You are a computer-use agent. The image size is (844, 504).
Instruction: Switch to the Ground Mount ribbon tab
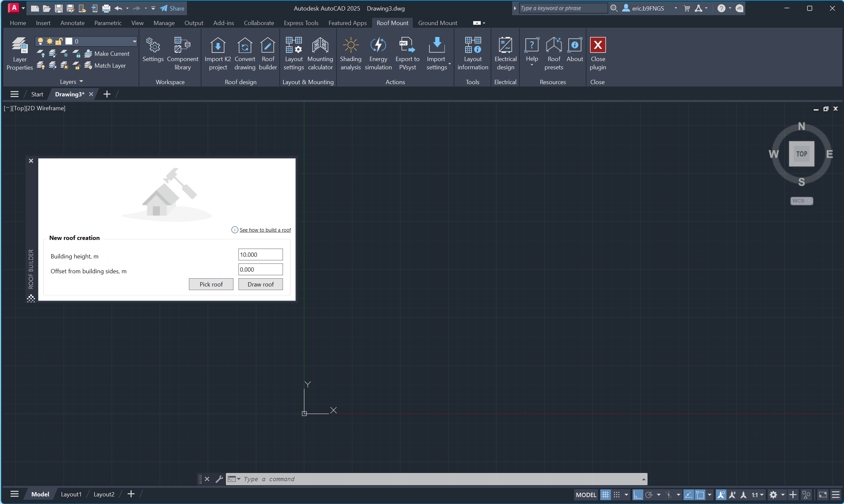[x=437, y=23]
